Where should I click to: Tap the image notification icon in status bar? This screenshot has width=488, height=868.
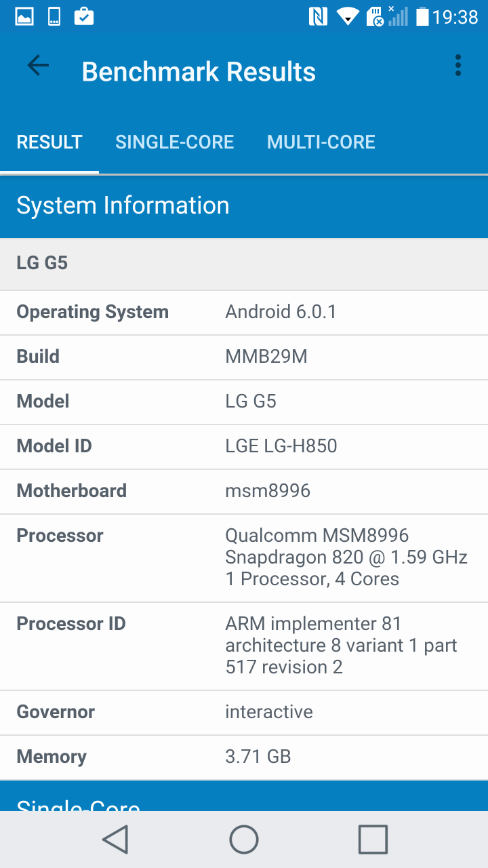pyautogui.click(x=24, y=16)
